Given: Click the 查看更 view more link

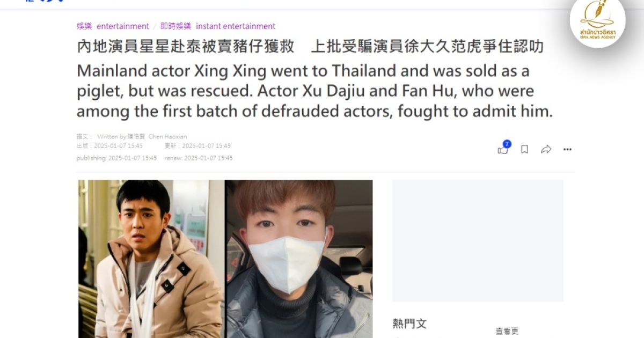Looking at the screenshot, I should [507, 332].
